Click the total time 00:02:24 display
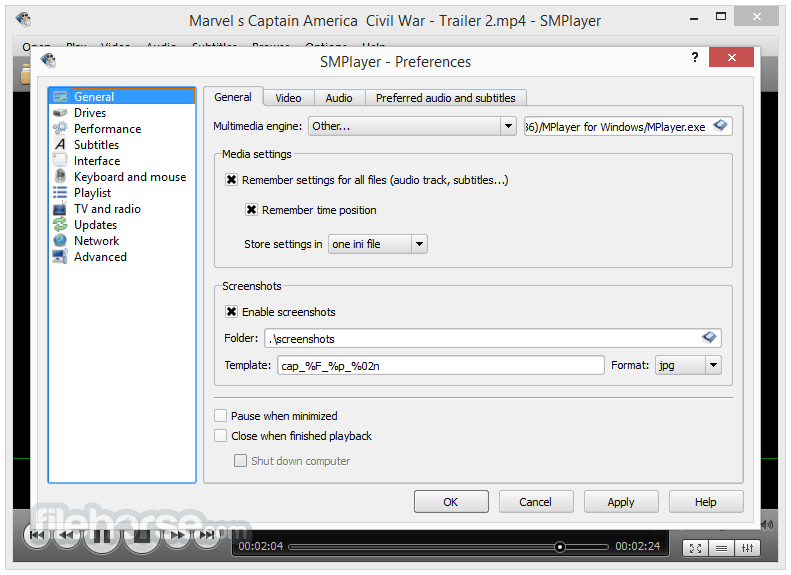 click(x=638, y=546)
